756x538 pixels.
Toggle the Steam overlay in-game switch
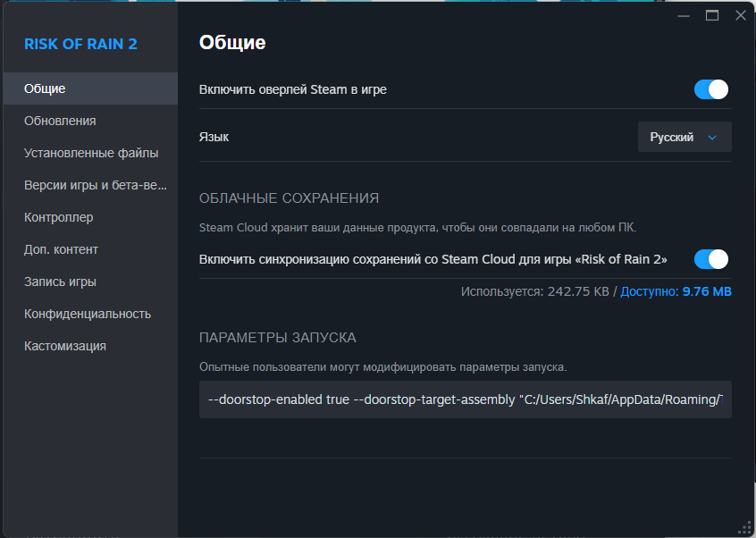[x=711, y=89]
